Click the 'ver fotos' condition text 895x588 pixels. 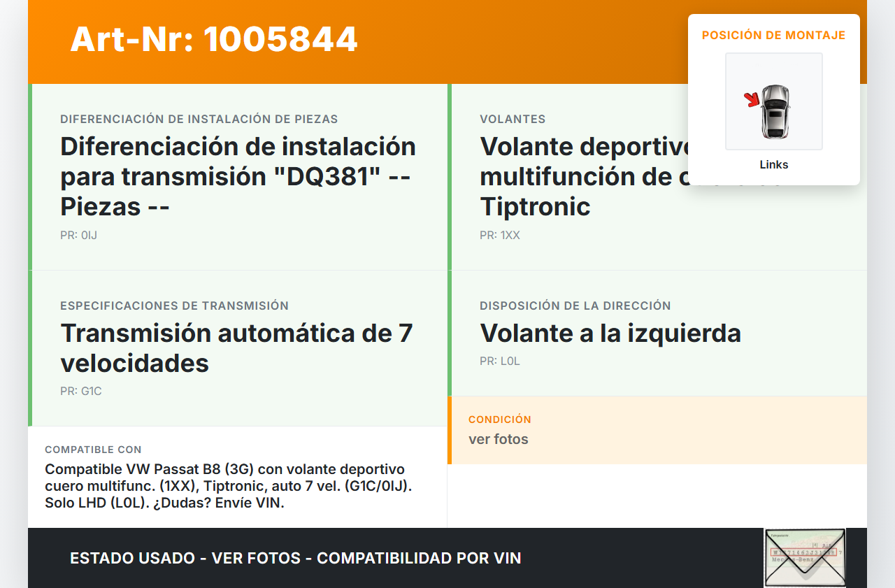tap(498, 439)
